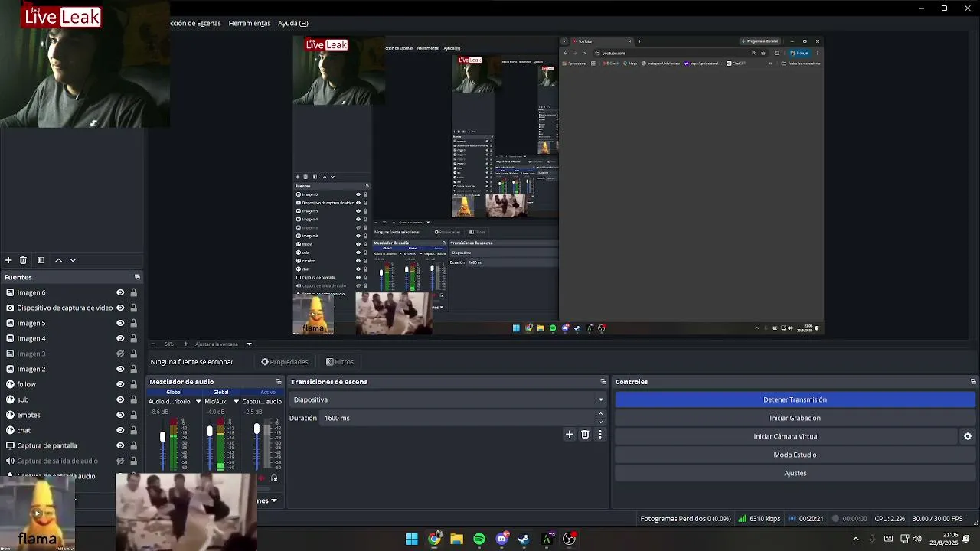Remove the transition with the trash icon
Viewport: 980px width, 551px height.
point(585,434)
